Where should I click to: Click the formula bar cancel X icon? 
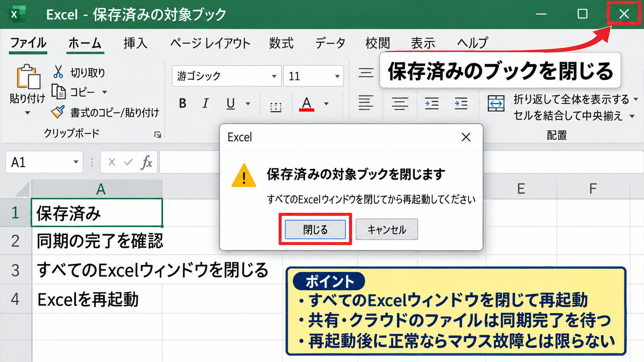coord(112,162)
